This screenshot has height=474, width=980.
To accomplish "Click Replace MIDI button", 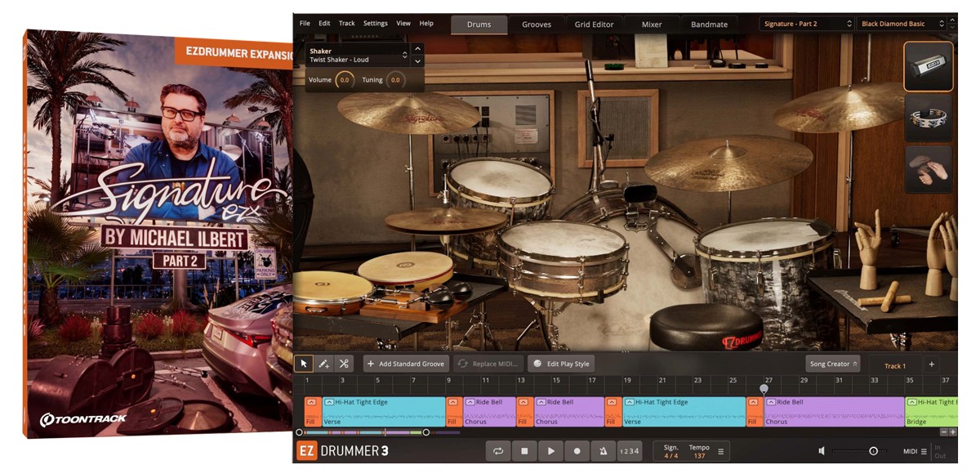I will pyautogui.click(x=488, y=364).
